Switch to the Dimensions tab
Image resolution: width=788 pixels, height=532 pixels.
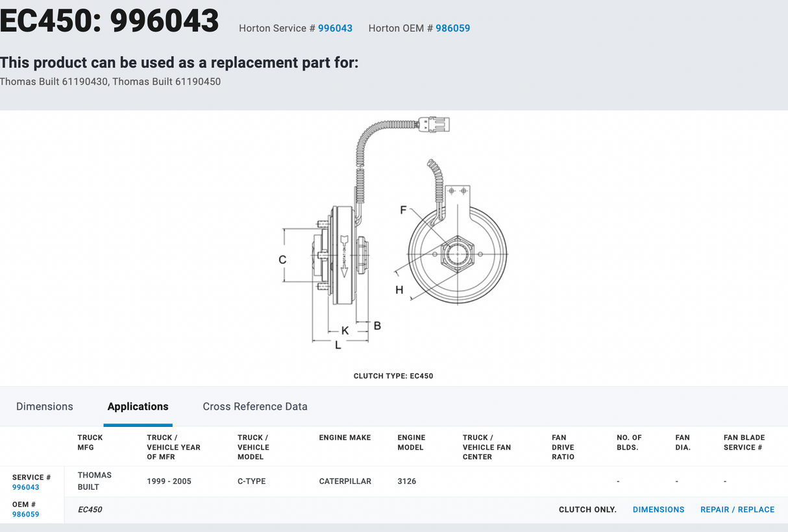(x=45, y=407)
